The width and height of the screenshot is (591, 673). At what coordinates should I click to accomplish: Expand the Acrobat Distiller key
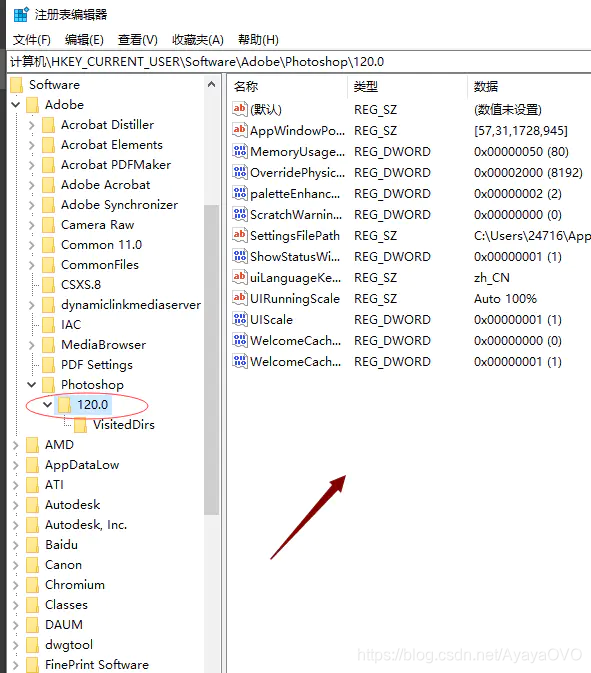click(x=32, y=125)
